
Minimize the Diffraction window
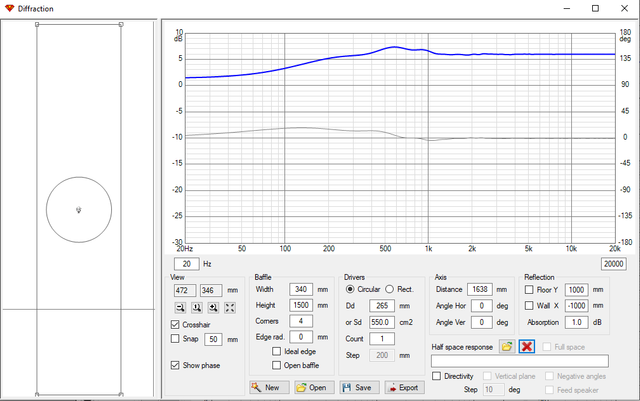[x=567, y=8]
